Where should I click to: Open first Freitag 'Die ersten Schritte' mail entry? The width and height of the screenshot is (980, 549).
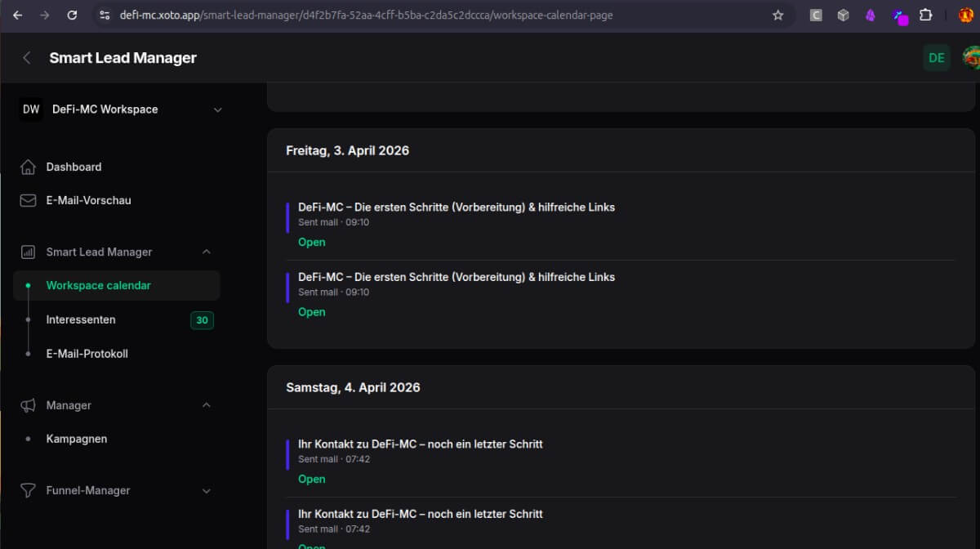(457, 208)
